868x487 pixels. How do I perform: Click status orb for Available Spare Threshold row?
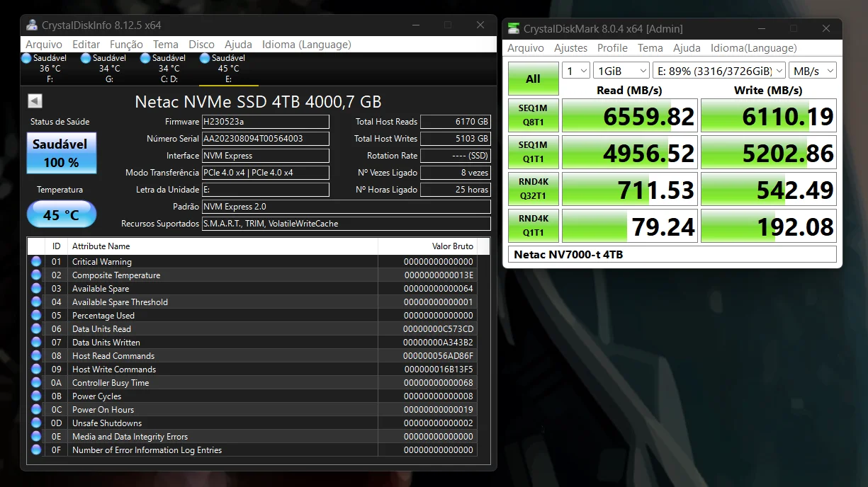click(36, 302)
